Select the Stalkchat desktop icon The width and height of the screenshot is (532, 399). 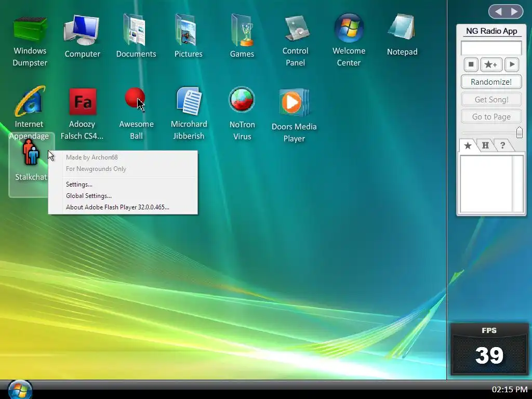tap(31, 165)
